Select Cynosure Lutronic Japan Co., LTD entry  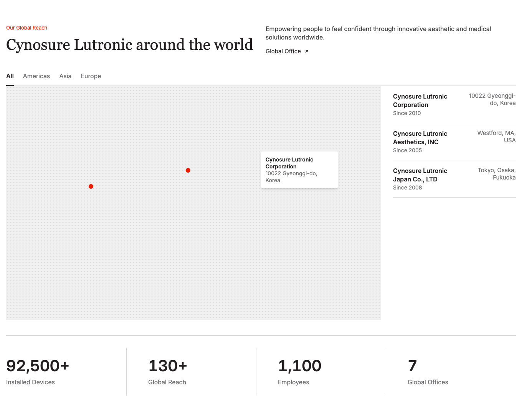tap(454, 179)
